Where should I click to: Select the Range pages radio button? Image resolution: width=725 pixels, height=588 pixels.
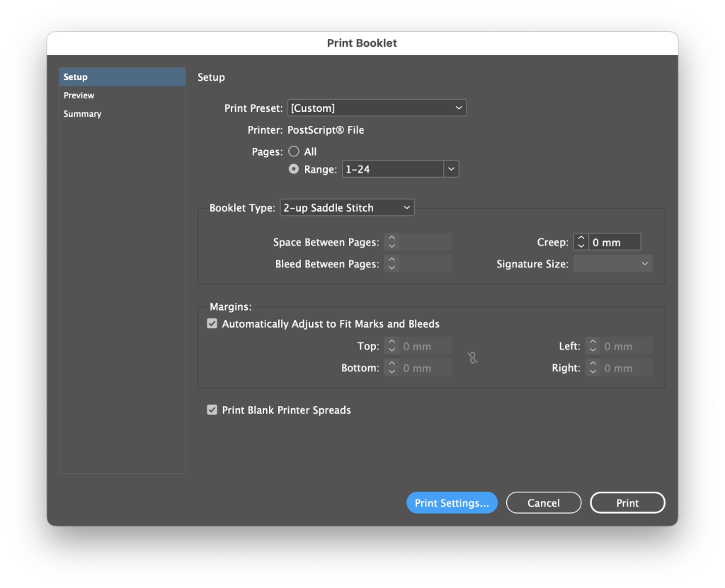tap(294, 169)
